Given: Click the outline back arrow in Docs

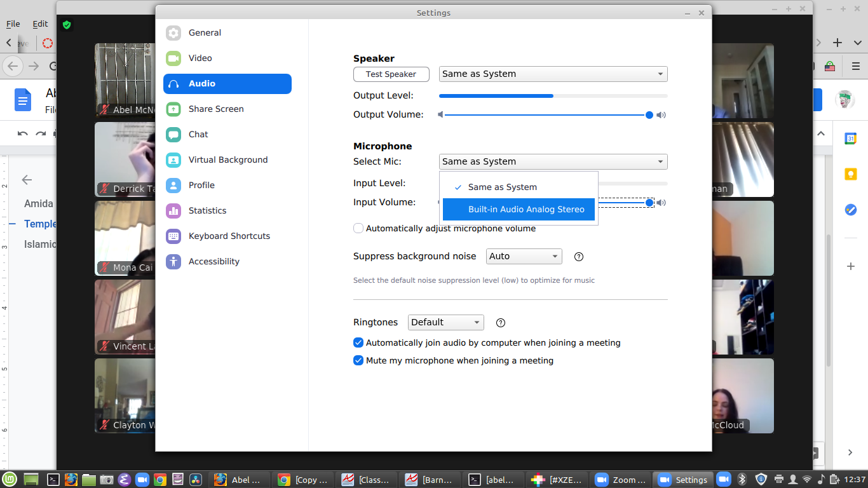Looking at the screenshot, I should pyautogui.click(x=27, y=180).
